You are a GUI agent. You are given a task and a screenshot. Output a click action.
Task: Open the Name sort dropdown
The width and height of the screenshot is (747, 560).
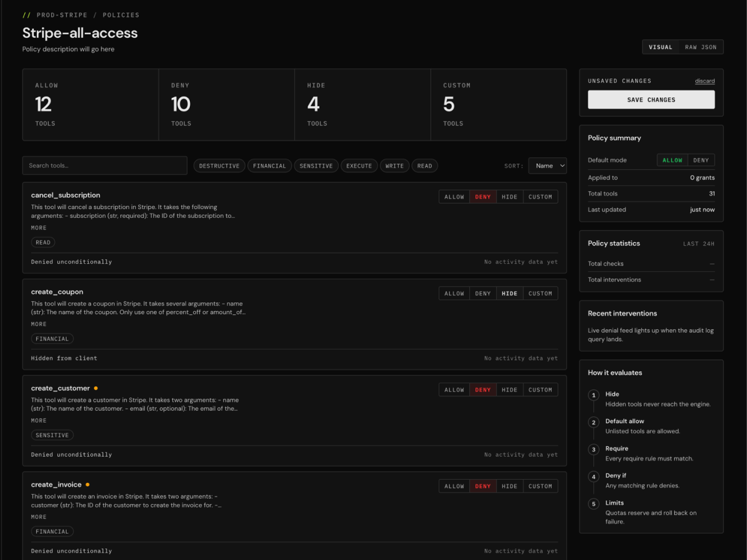(547, 166)
